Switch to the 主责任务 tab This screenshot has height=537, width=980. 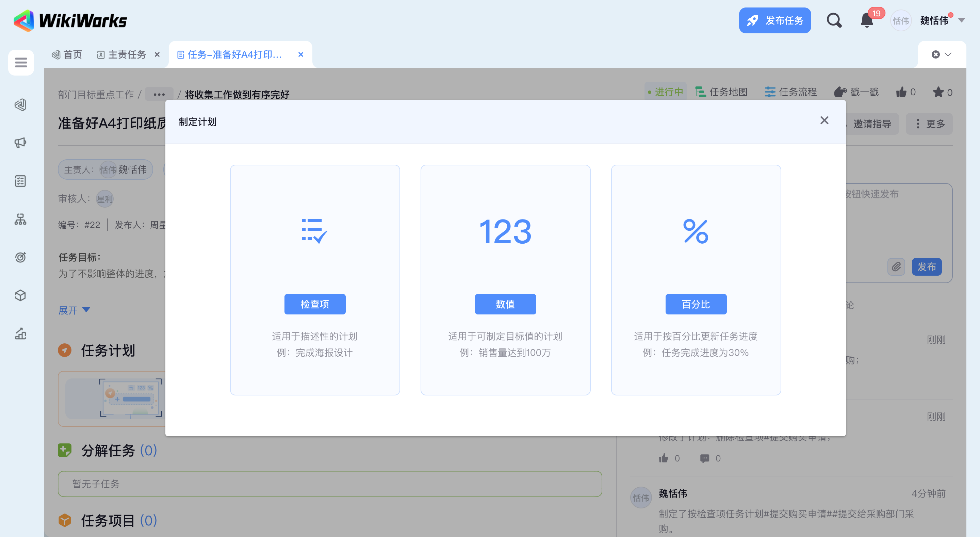pos(127,54)
